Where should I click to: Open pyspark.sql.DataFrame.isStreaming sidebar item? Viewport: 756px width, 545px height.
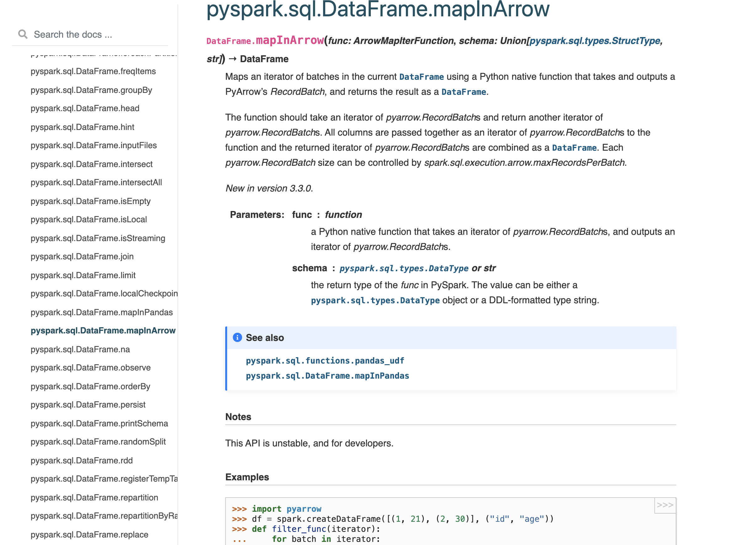(98, 238)
